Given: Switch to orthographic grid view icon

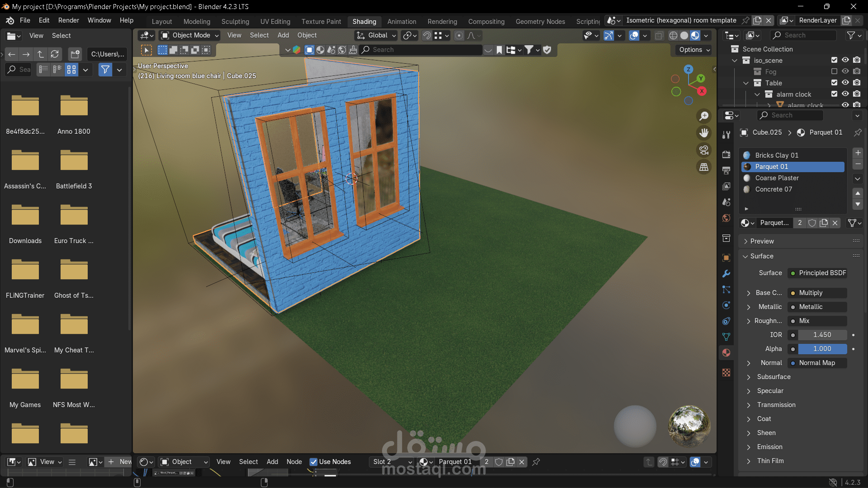Looking at the screenshot, I should pos(704,167).
